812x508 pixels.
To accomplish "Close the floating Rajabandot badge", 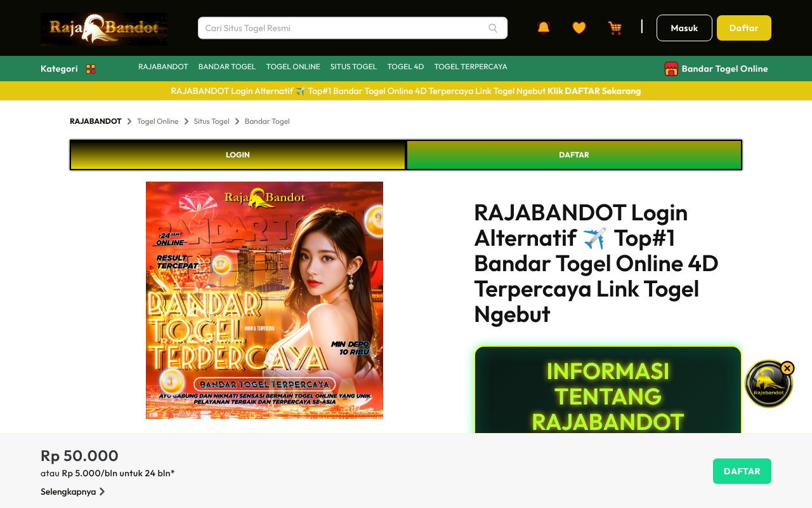I will 787,368.
